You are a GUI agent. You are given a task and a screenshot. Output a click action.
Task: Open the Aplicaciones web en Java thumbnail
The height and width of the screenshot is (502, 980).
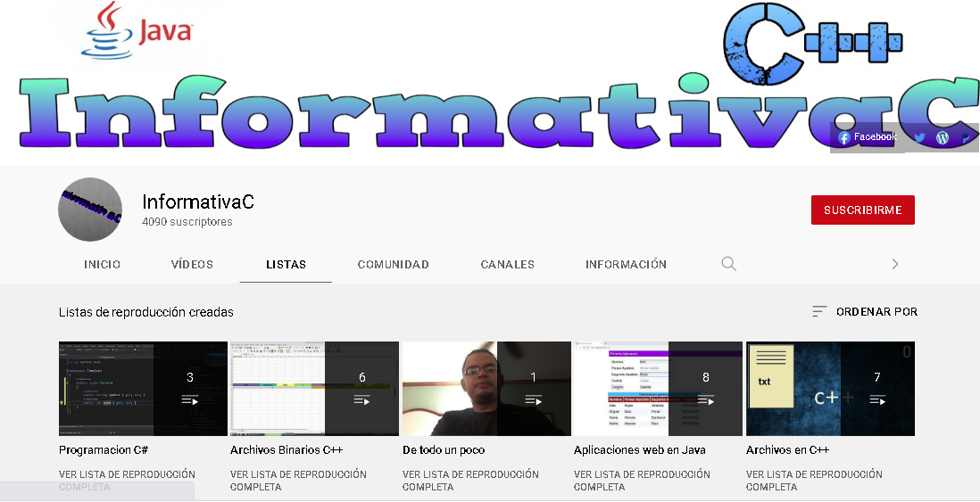(658, 389)
